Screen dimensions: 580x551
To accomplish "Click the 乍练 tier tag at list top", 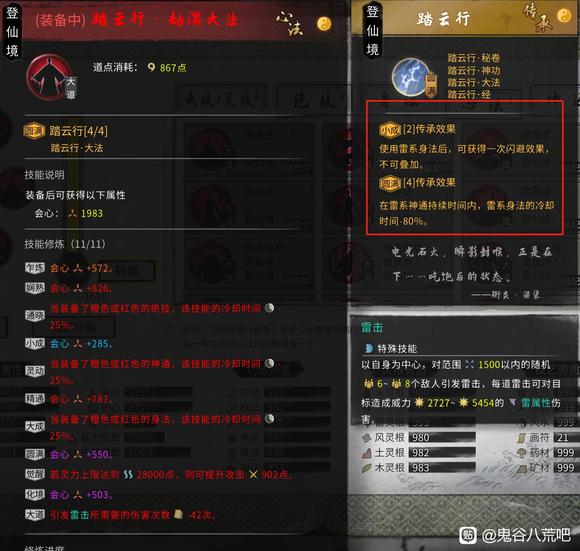I will [x=35, y=268].
